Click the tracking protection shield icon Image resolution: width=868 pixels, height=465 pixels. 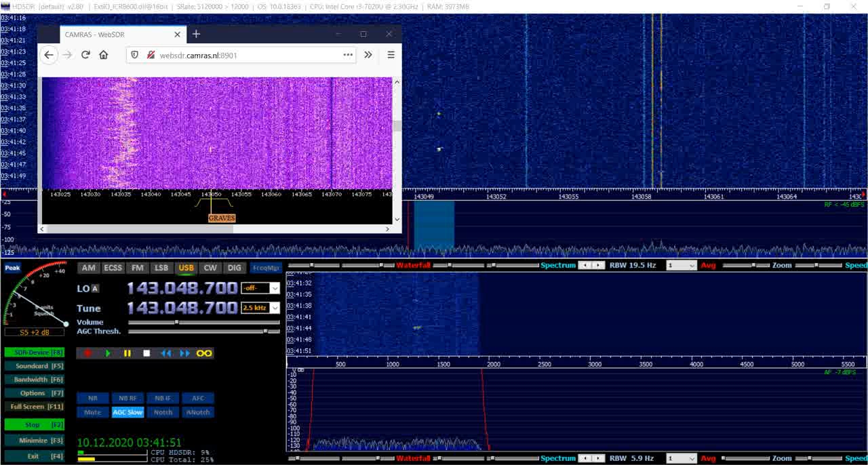pyautogui.click(x=134, y=55)
